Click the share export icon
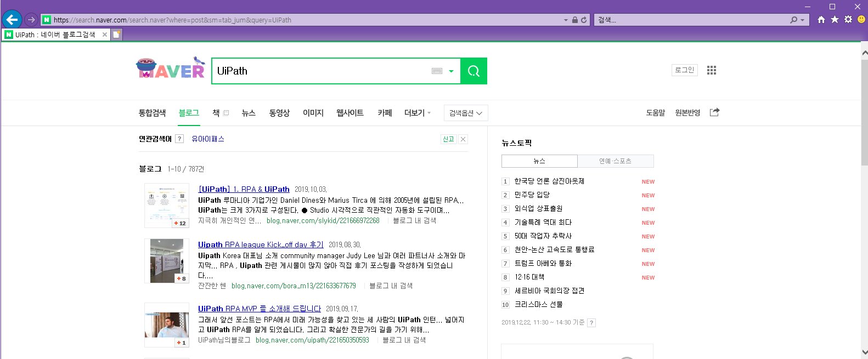The width and height of the screenshot is (868, 359). 714,112
